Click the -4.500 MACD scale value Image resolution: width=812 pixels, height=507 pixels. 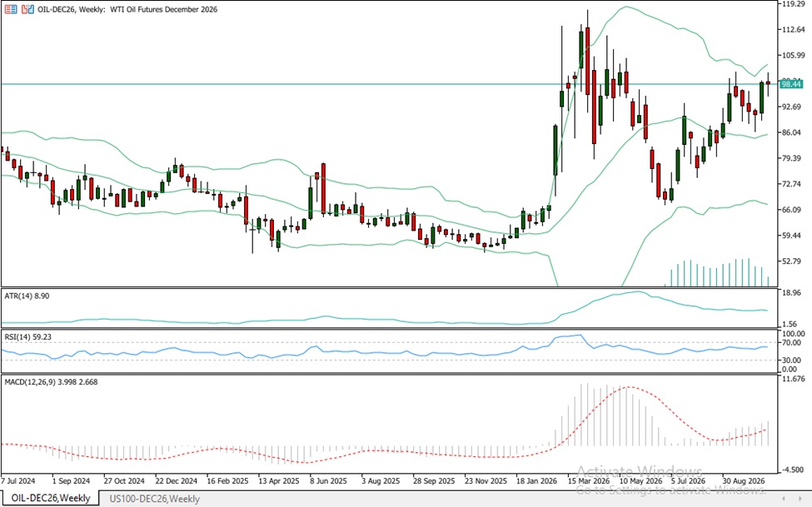pos(794,470)
